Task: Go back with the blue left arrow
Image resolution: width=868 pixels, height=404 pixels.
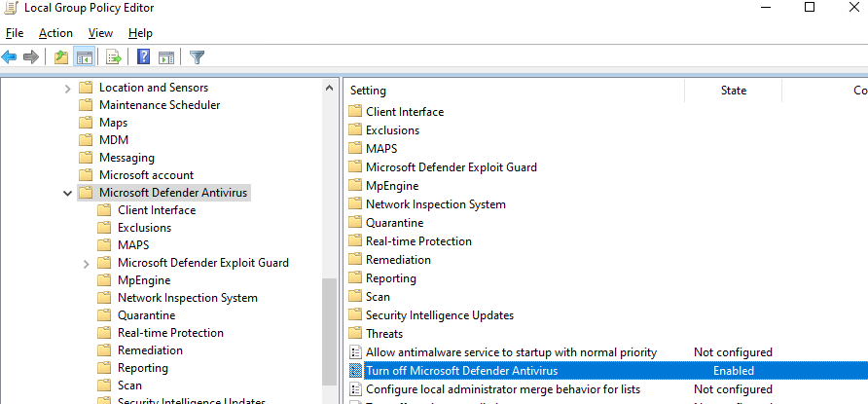Action: tap(10, 56)
